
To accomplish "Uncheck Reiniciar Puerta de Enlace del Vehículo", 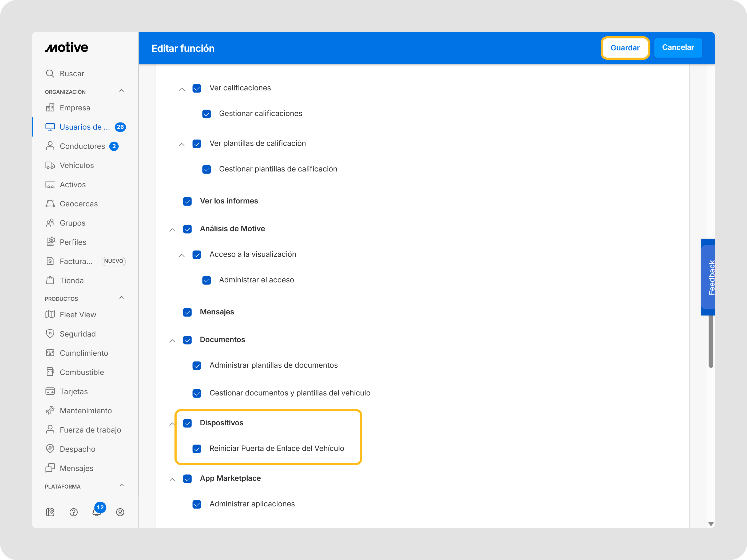I will [x=197, y=449].
